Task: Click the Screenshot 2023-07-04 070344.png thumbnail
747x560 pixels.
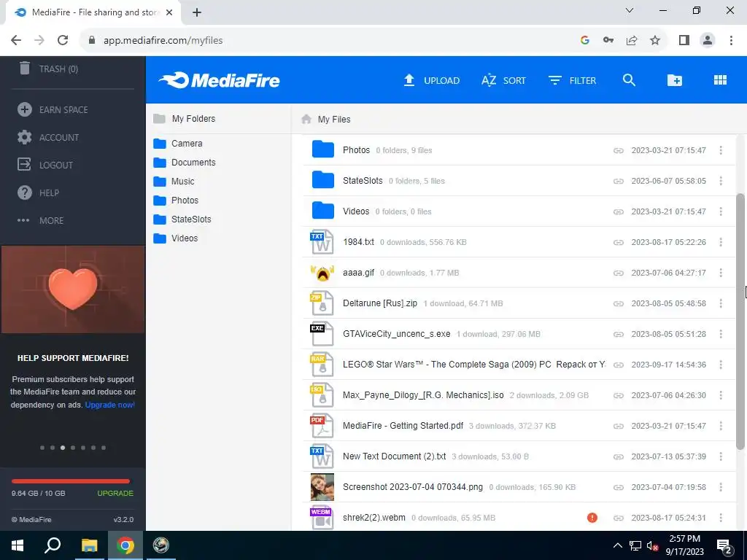Action: 322,487
